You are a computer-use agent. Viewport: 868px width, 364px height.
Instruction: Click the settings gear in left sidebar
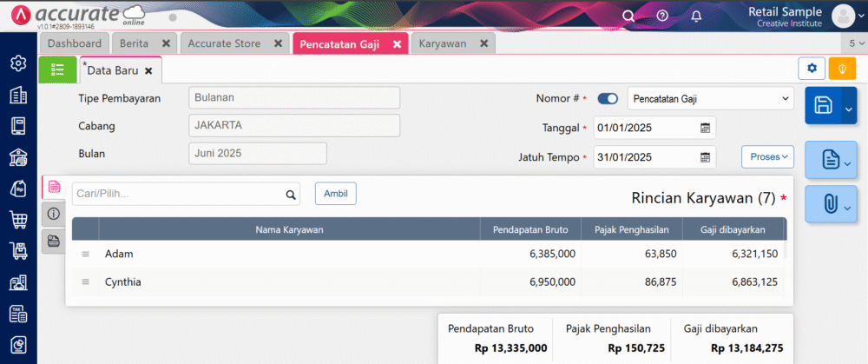tap(17, 63)
